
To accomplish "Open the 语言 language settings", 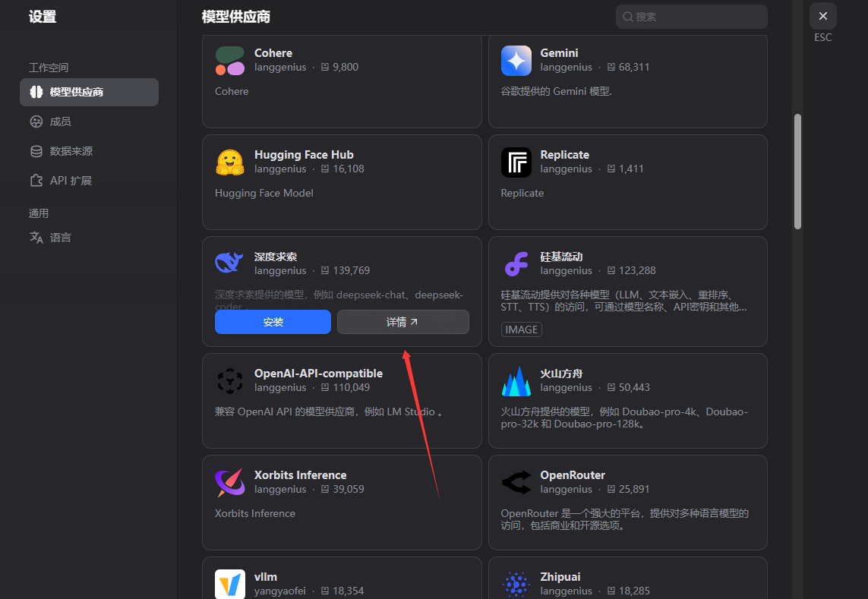I will (60, 238).
